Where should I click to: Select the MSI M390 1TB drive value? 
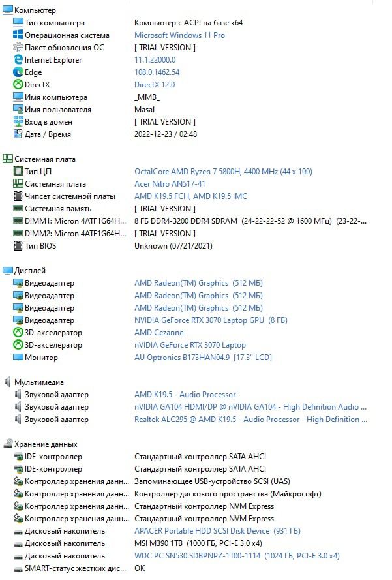click(198, 543)
